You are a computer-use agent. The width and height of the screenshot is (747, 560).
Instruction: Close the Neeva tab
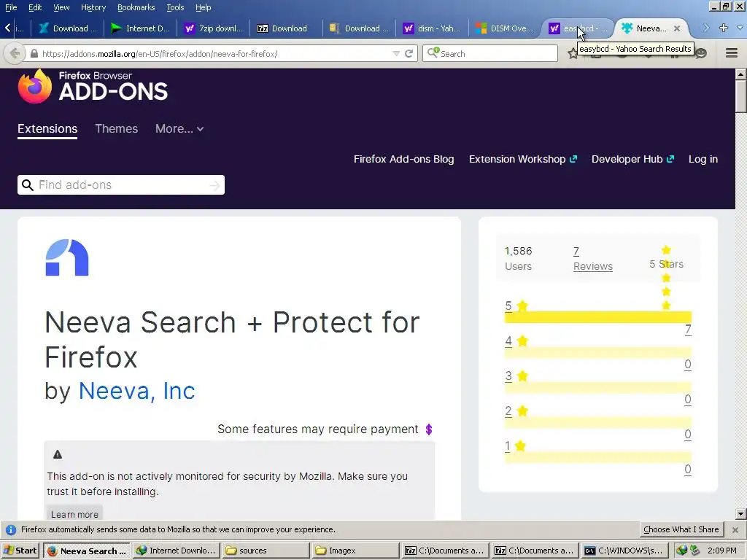[x=676, y=28]
